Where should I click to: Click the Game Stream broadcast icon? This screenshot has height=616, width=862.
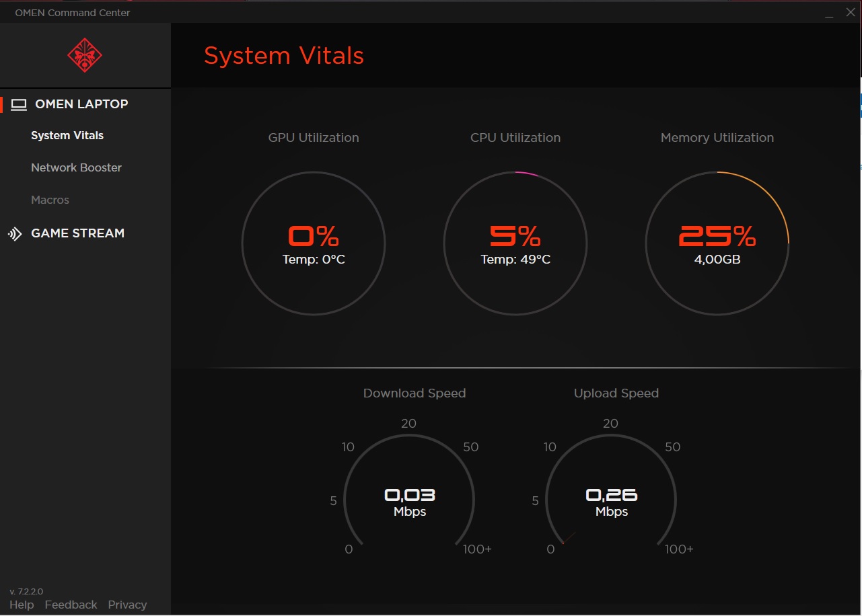point(15,234)
